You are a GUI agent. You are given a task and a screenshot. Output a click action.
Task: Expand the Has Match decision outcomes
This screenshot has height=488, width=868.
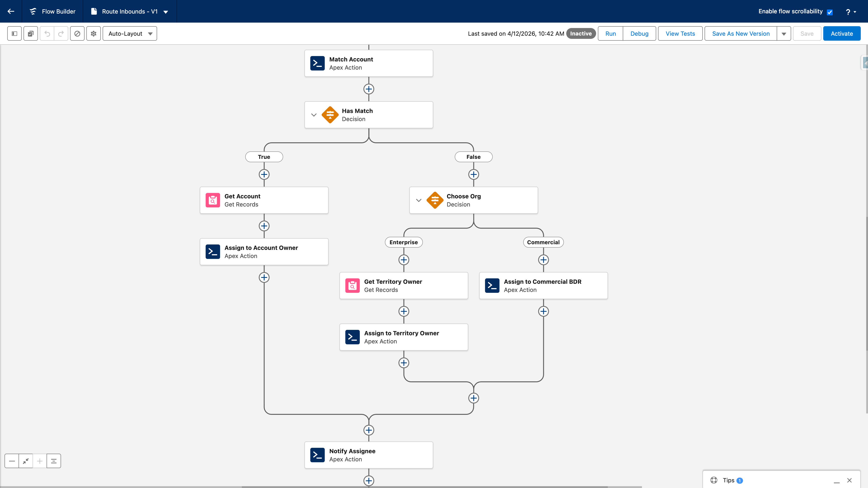314,115
